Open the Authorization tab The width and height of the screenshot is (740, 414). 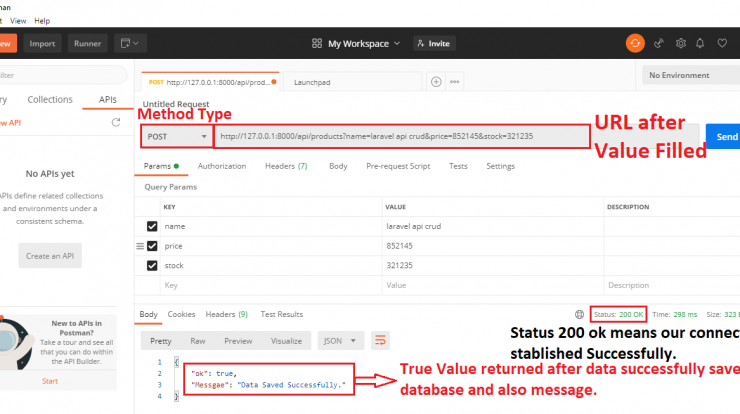222,166
